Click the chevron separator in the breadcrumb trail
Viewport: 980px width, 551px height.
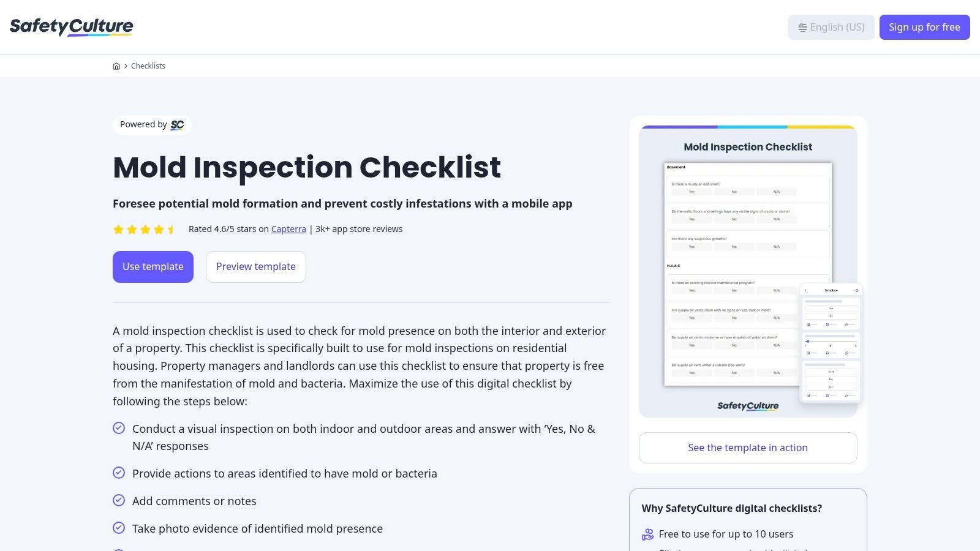point(126,66)
